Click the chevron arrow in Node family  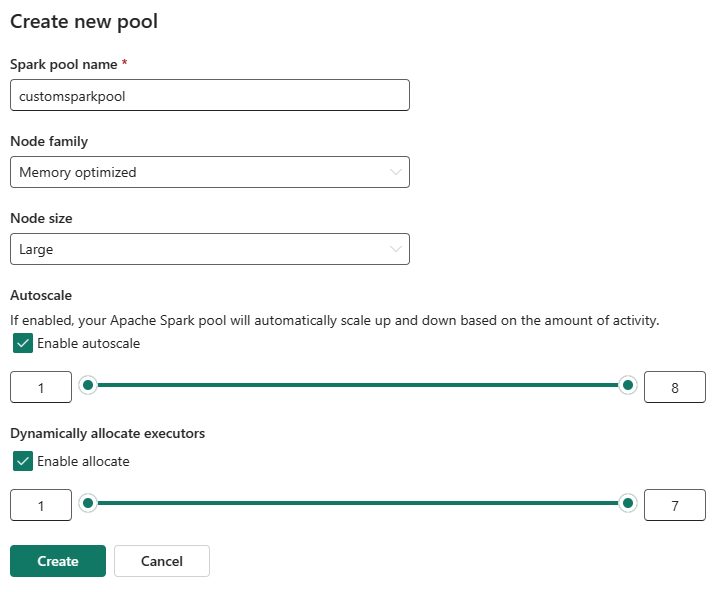(x=395, y=172)
